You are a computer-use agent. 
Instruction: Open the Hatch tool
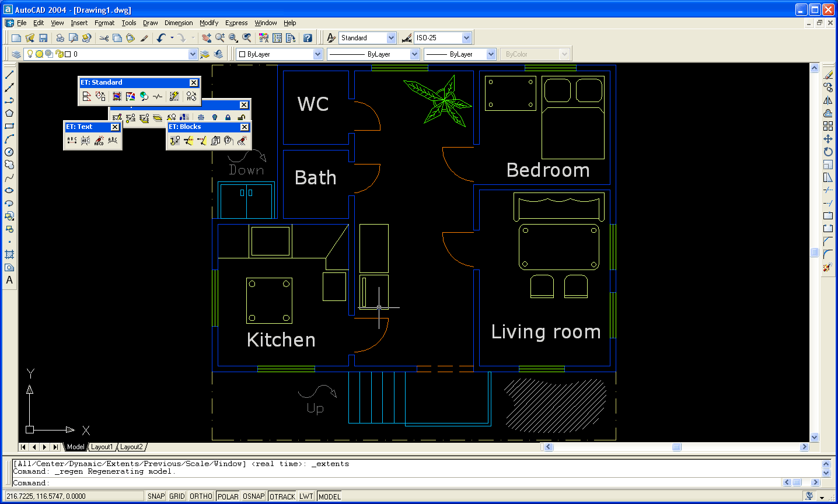tap(9, 254)
